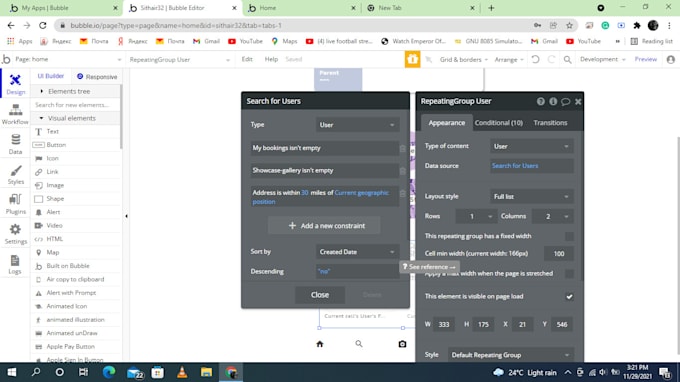Delete the My bookings constraint
The image size is (680, 382).
tap(402, 149)
